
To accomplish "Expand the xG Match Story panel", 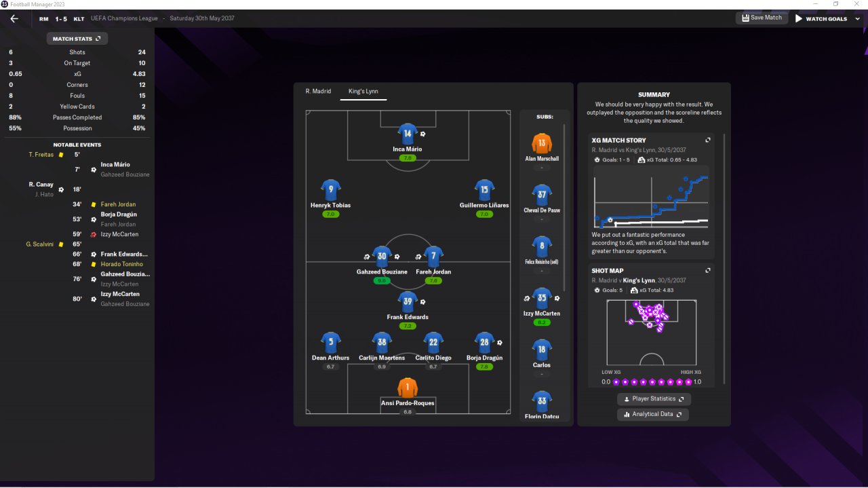I will point(708,140).
